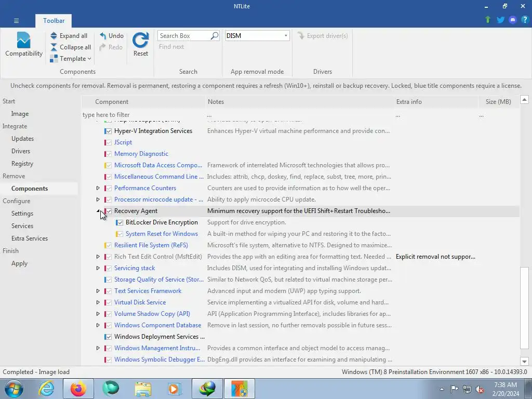Viewport: 532px width, 399px height.
Task: Click the scrollbar up arrow
Action: point(524,99)
